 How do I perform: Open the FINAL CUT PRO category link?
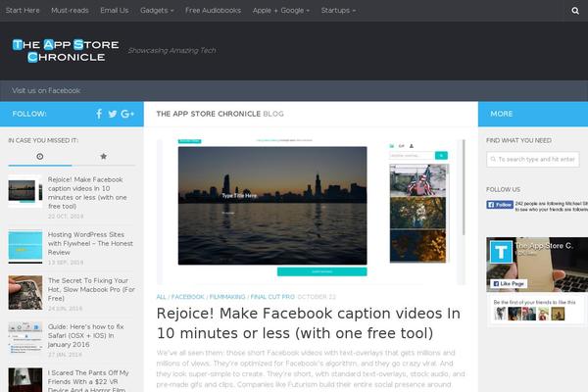click(x=272, y=297)
